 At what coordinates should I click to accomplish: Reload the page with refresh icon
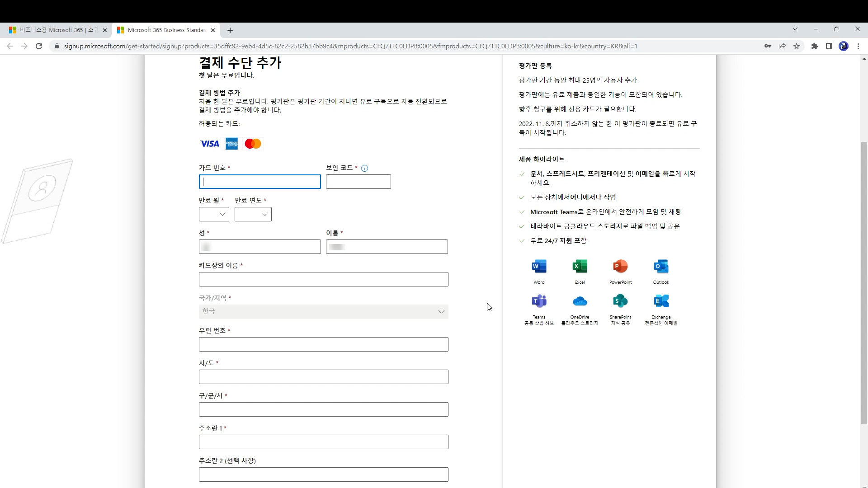coord(39,46)
